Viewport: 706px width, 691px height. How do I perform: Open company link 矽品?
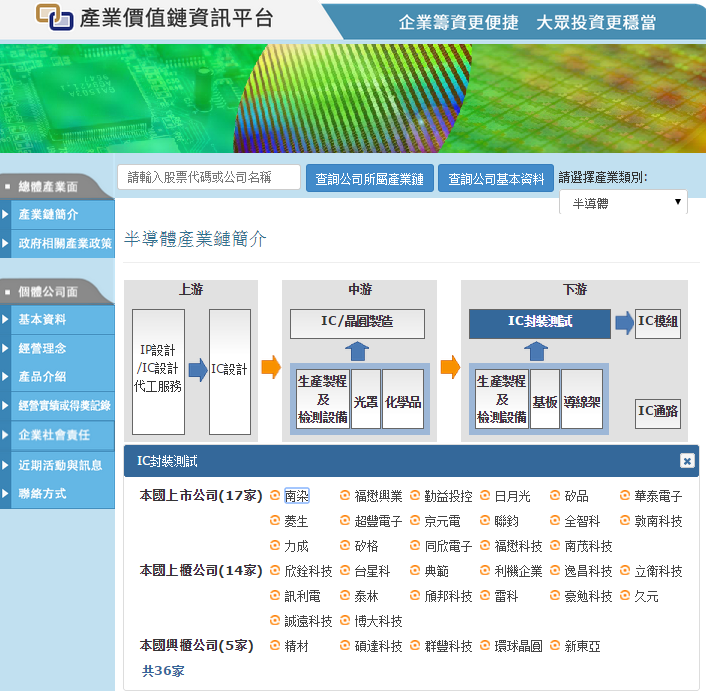coord(576,496)
